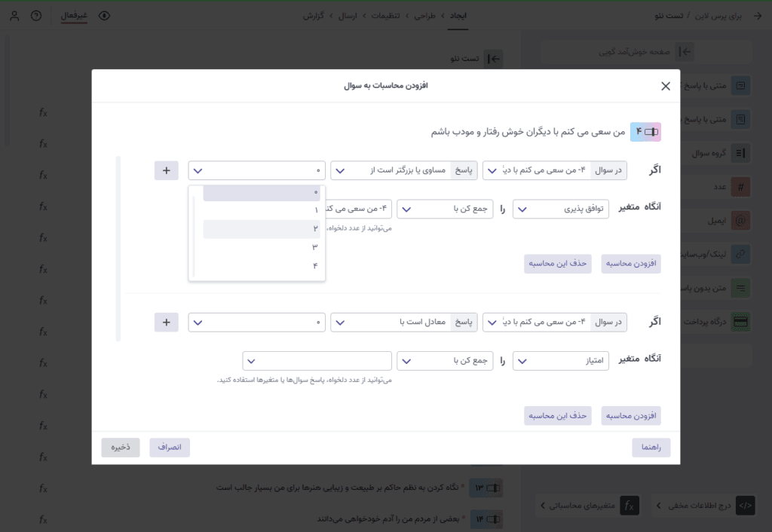772x532 pixels.
Task: Click the user profile icon
Action: tap(14, 16)
